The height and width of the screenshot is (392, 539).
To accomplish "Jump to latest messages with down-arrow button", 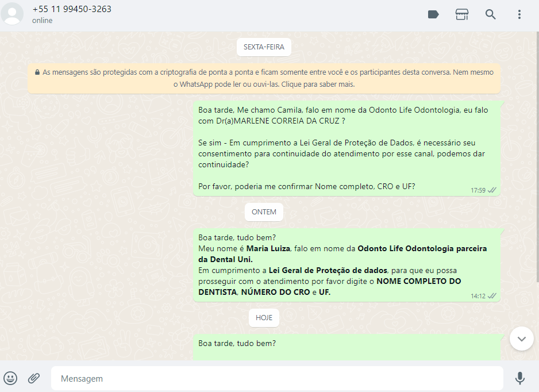I will pyautogui.click(x=521, y=339).
